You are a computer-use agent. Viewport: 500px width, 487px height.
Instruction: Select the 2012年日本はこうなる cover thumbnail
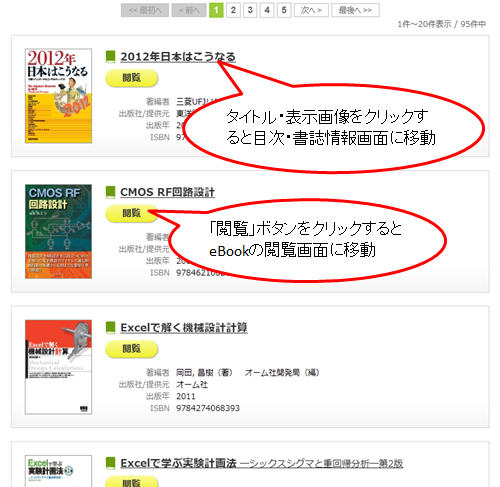58,96
